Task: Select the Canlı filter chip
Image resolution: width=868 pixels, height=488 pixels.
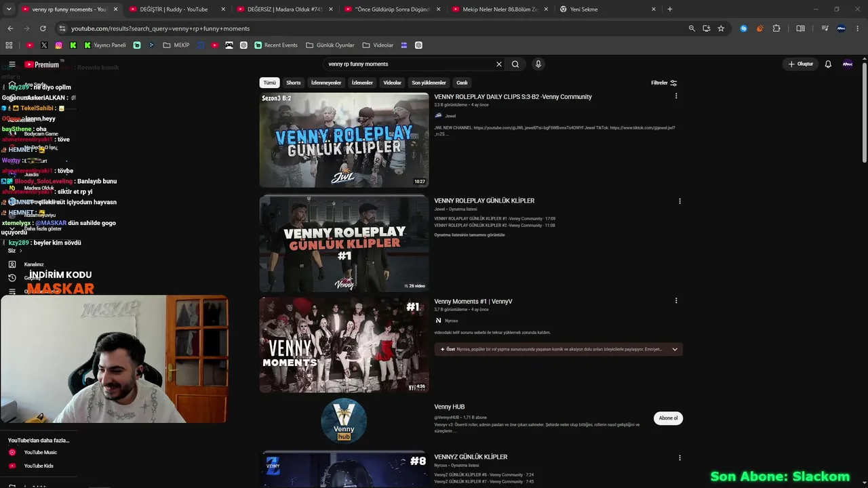Action: [x=462, y=83]
